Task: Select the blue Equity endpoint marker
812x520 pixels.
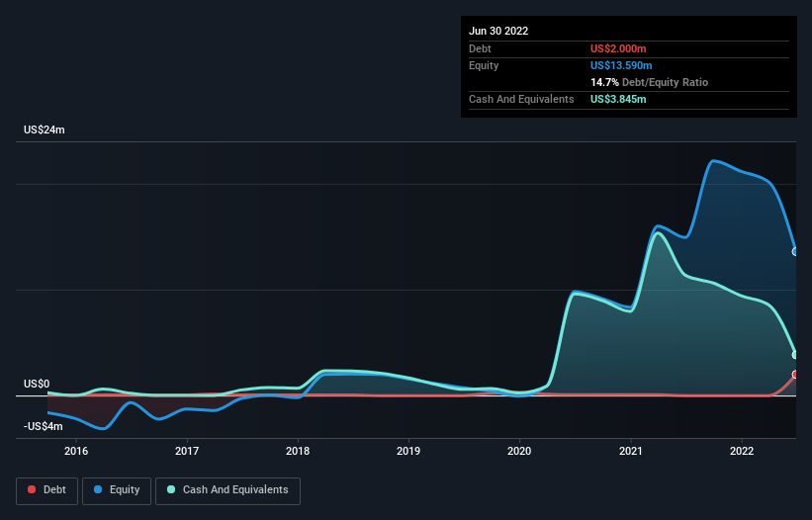Action: pos(795,251)
